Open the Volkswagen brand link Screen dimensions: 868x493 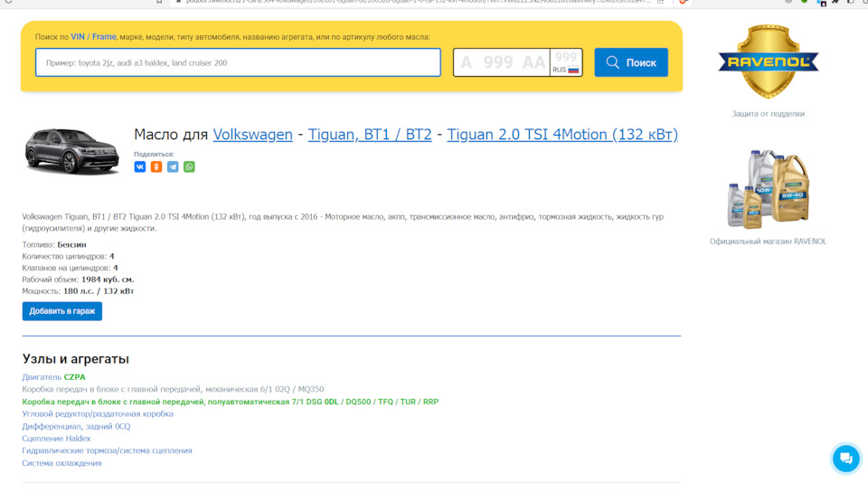point(252,135)
